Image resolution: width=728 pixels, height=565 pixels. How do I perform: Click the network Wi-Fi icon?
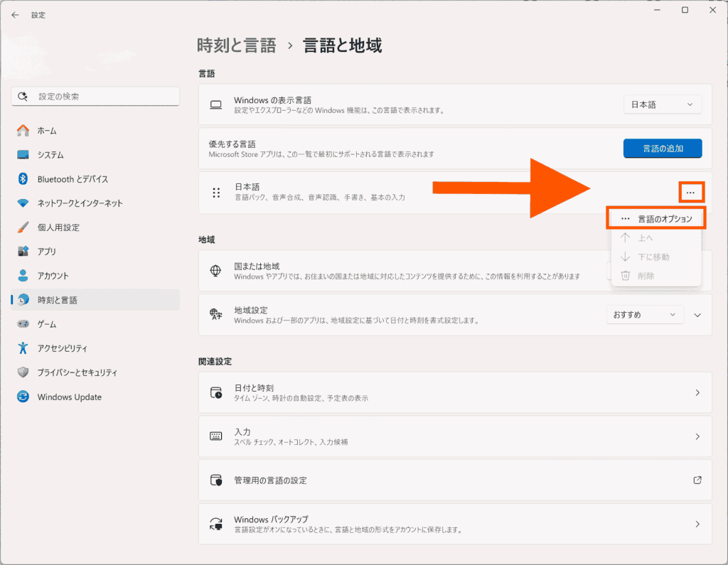click(x=23, y=203)
